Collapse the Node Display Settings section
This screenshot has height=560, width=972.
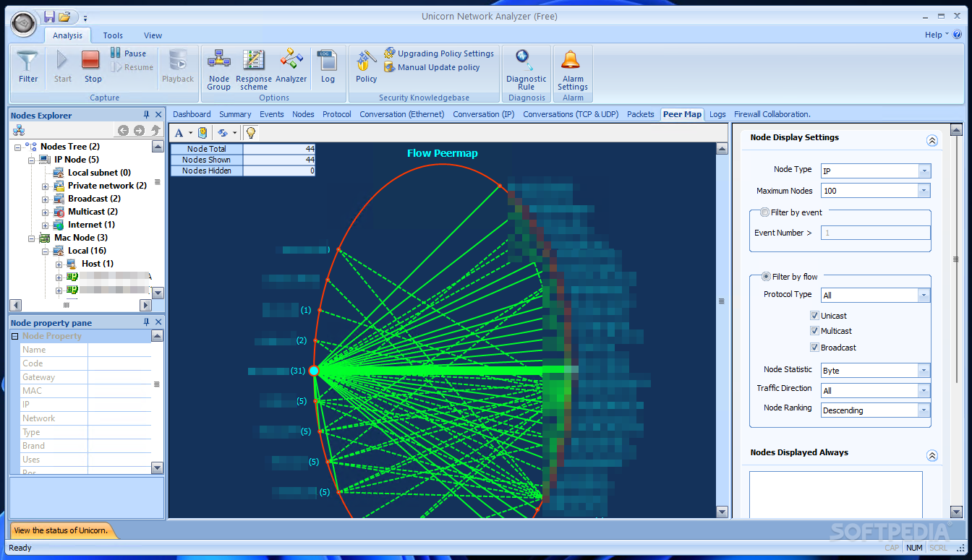[x=932, y=141]
